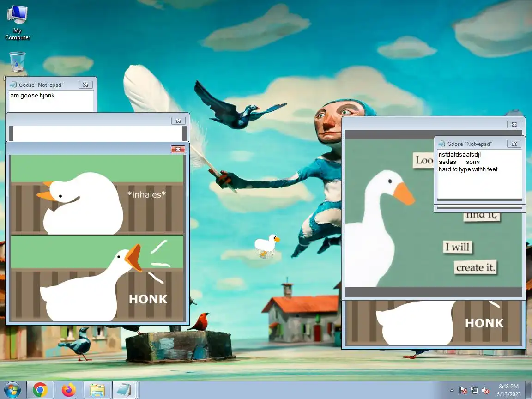
Task: Click the right Goose "Not-epad" title bar text
Action: click(470, 144)
